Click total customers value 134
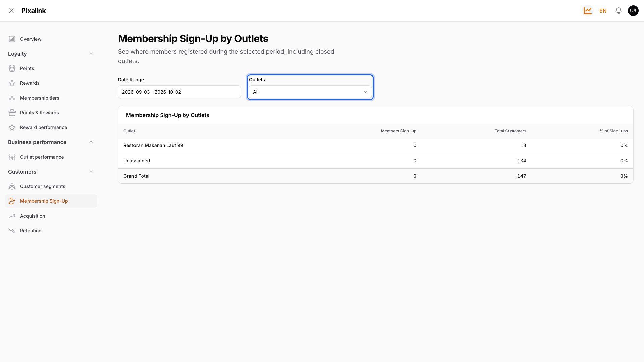 tap(521, 161)
